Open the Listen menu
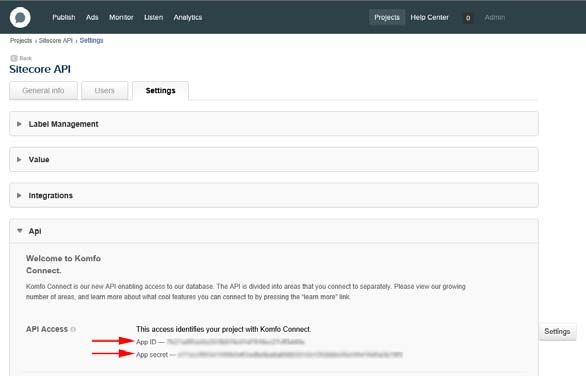 (154, 18)
